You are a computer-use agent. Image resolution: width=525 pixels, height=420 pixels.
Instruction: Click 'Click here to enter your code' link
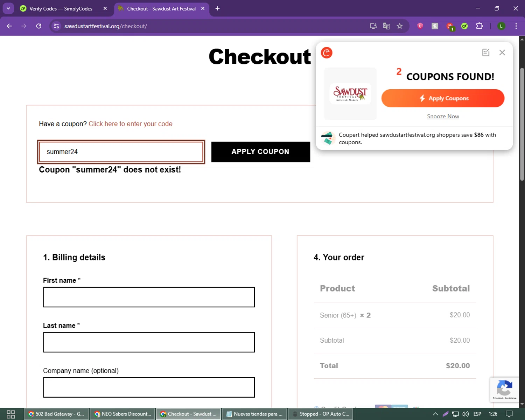[131, 124]
